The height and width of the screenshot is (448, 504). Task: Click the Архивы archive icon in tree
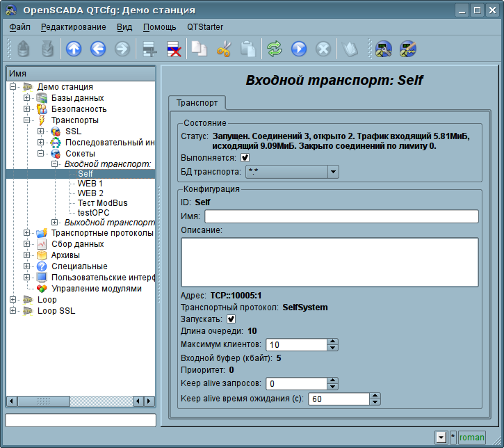pos(42,255)
